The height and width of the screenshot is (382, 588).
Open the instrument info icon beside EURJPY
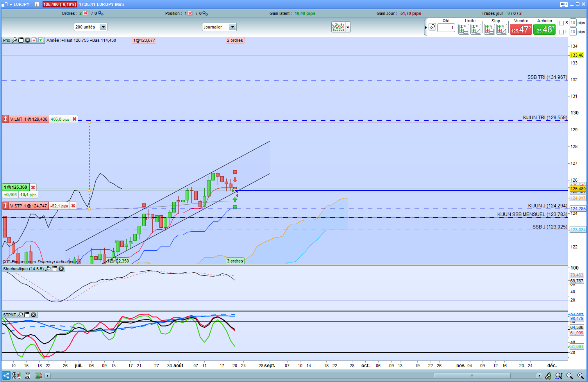(37, 4)
